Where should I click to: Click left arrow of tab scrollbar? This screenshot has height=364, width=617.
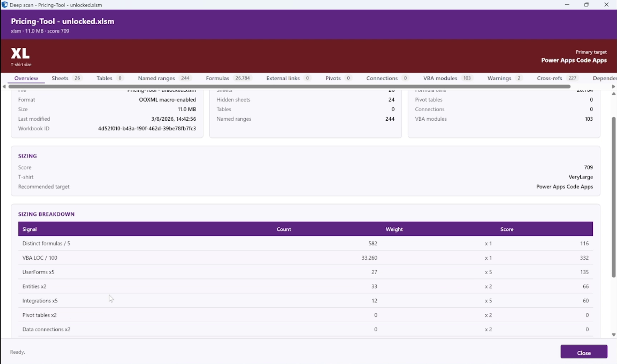pos(4,87)
